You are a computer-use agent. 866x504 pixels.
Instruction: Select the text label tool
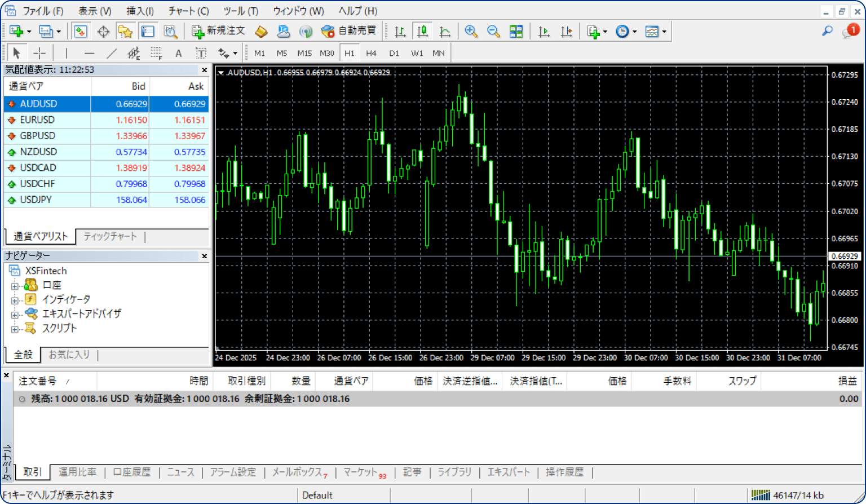coord(201,54)
